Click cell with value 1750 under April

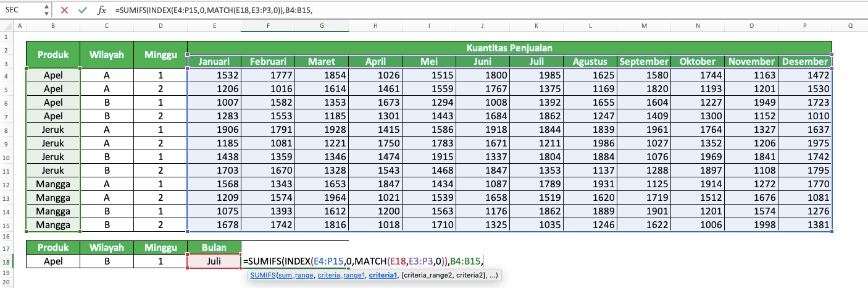[x=375, y=144]
